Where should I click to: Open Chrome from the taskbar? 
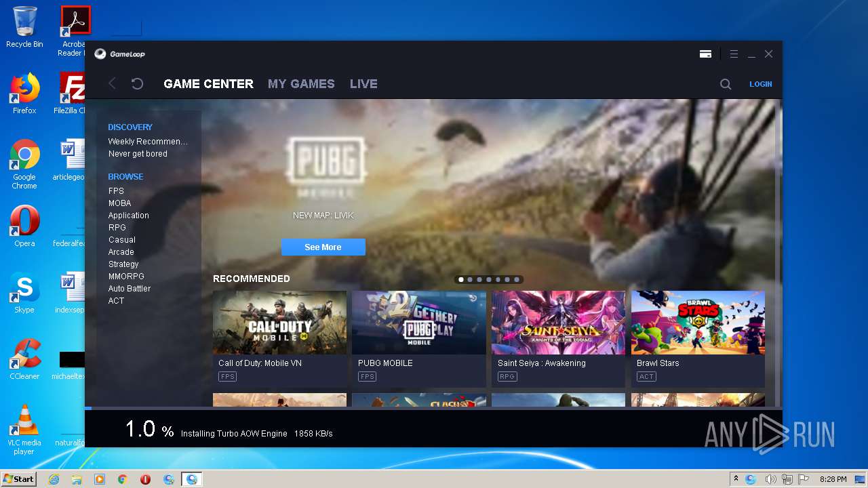point(123,479)
